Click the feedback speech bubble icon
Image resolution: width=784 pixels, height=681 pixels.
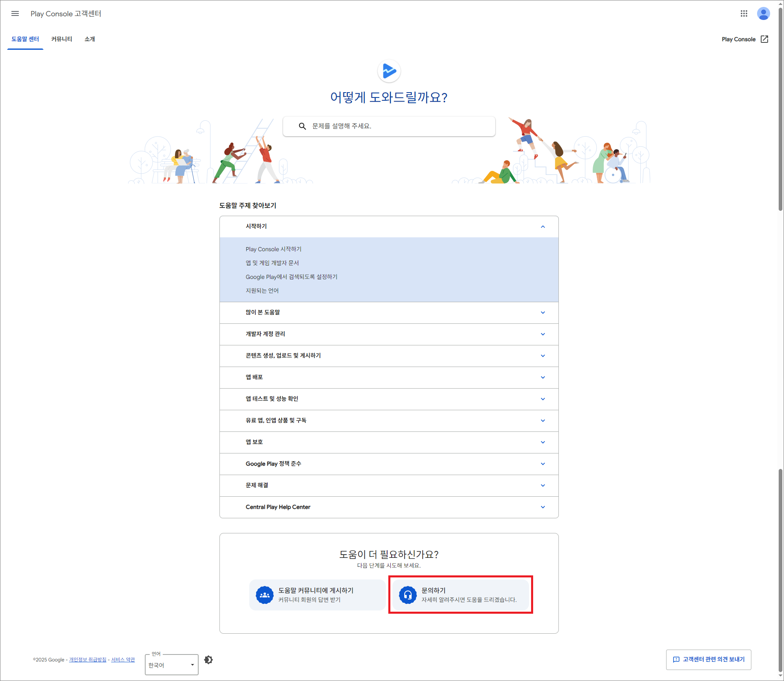coord(677,659)
